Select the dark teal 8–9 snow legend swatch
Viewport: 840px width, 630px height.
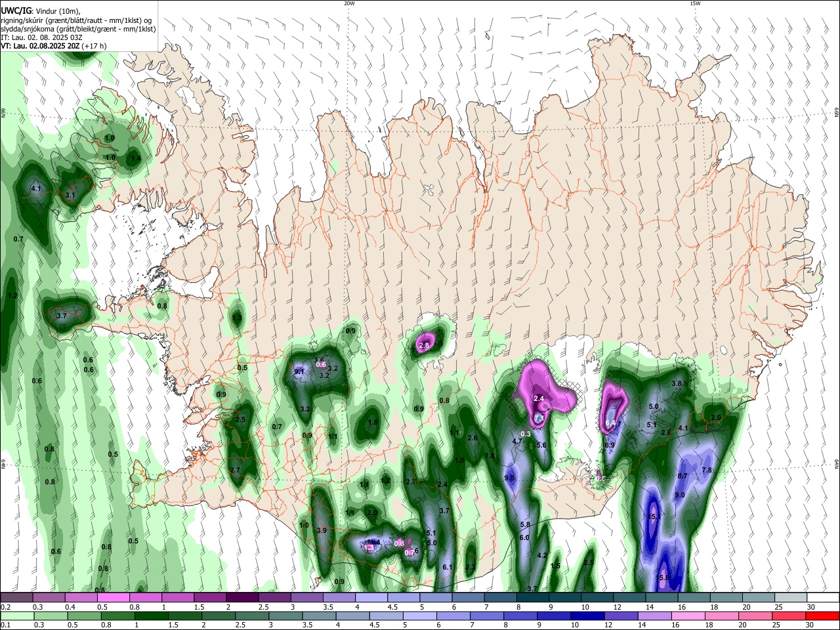coord(532,597)
